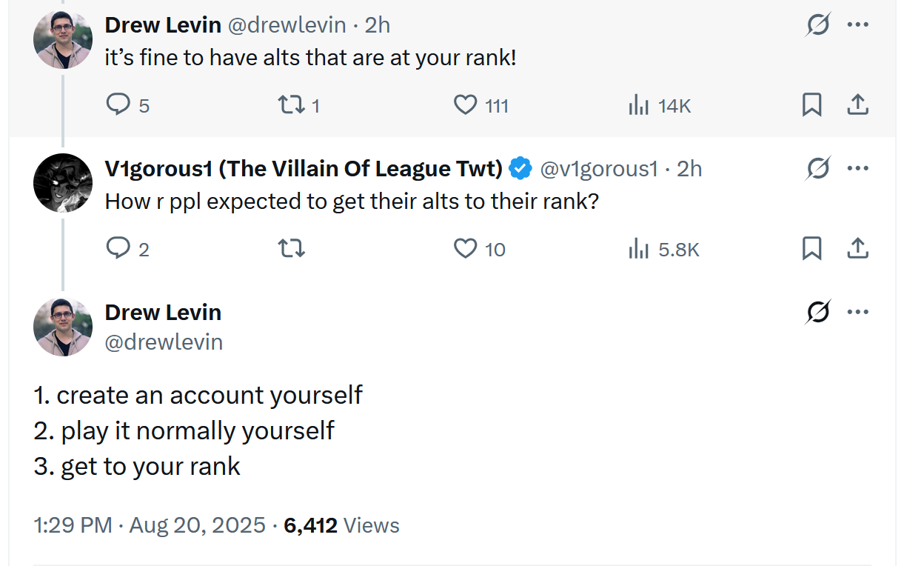Reply to V1gorous1's tweet
Image resolution: width=924 pixels, height=566 pixels.
(118, 249)
